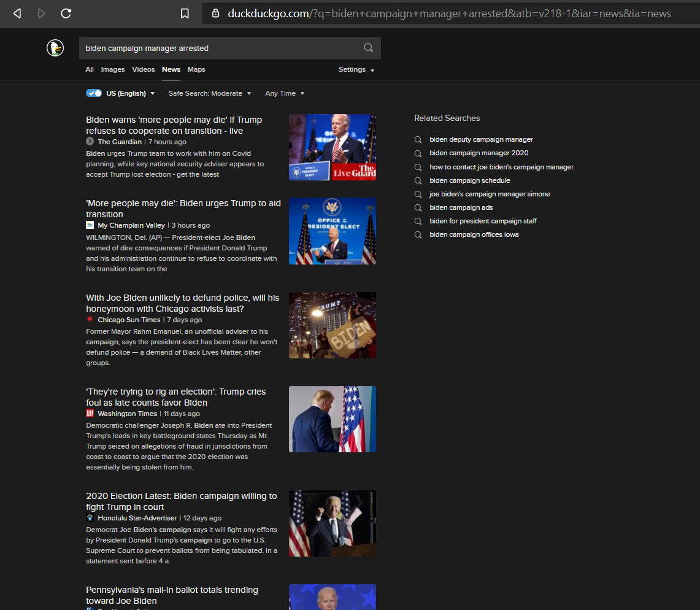Open 'Biden warns more people may die' headline
This screenshot has height=610, width=700.
[x=174, y=125]
